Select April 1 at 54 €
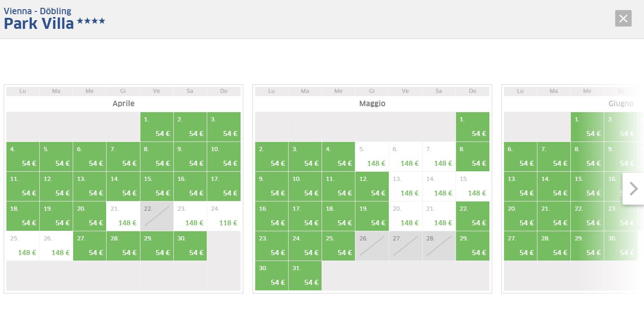 (x=157, y=127)
